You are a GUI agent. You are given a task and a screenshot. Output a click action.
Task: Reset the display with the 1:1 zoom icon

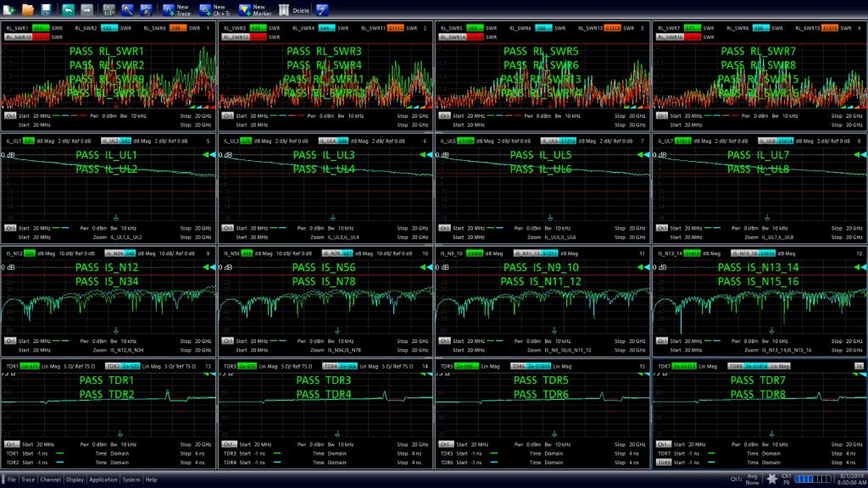pos(107,11)
